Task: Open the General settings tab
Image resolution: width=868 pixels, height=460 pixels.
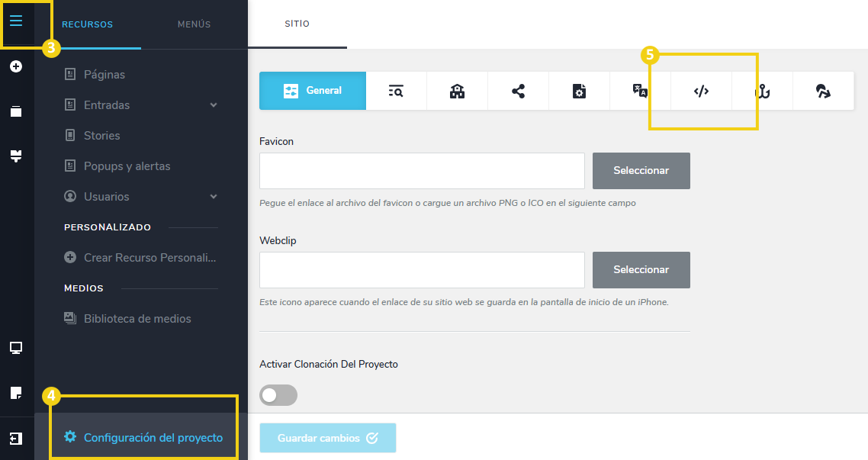Action: coord(313,90)
